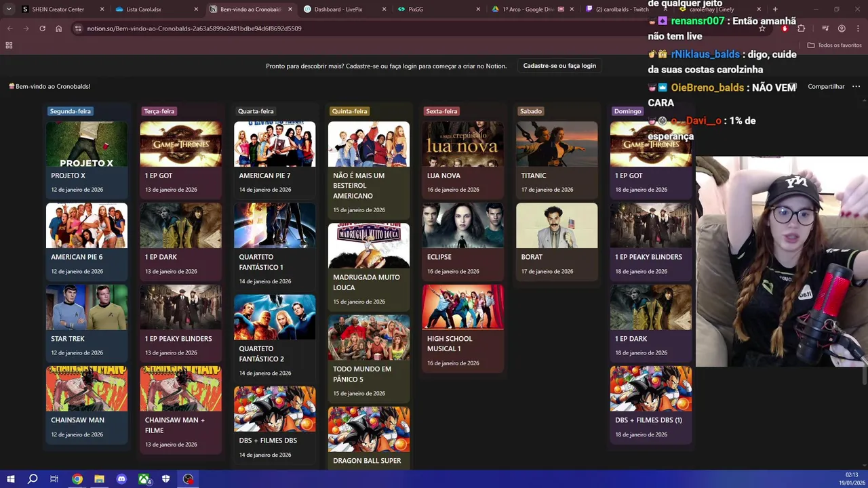868x488 pixels.
Task: Open media control icon in Chrome toolbar
Action: [825, 28]
